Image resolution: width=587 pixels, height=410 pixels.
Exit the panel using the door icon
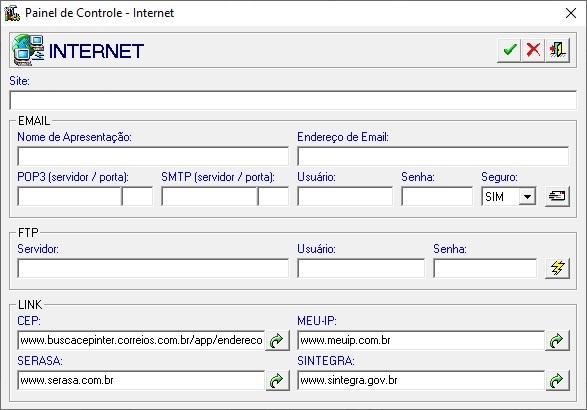[x=557, y=50]
